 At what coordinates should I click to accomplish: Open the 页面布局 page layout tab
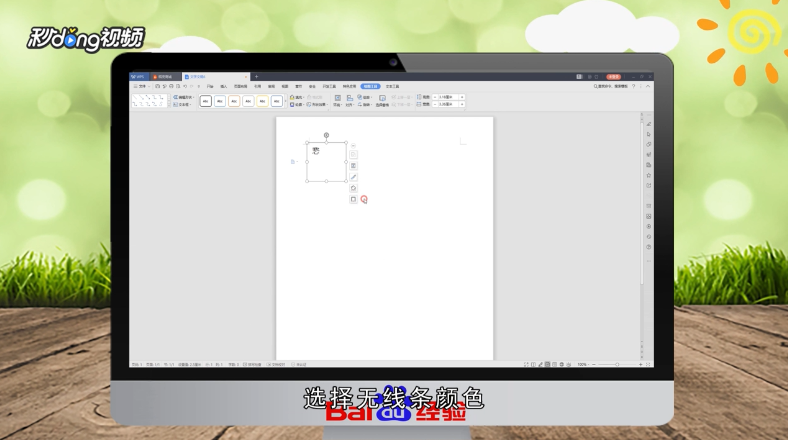241,86
